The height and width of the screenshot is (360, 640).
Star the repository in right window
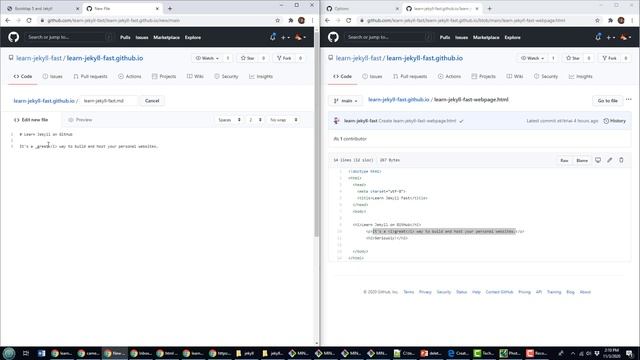click(x=573, y=58)
